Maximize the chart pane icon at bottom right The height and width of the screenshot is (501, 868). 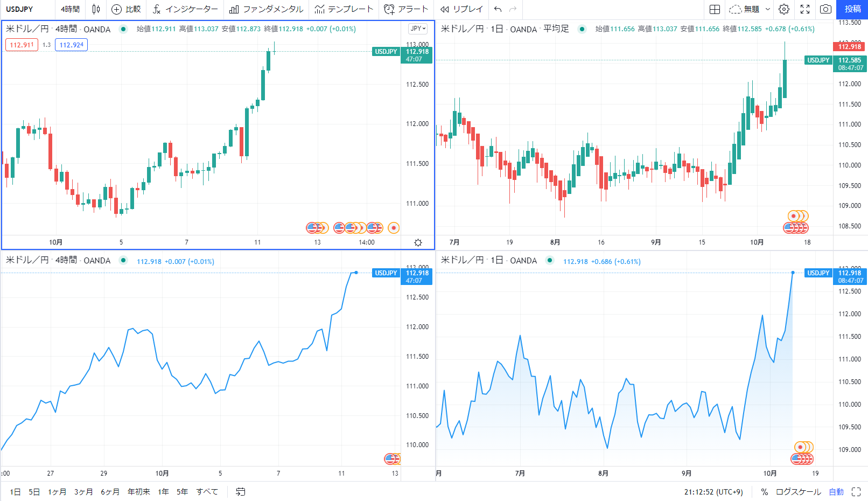pyautogui.click(x=856, y=492)
